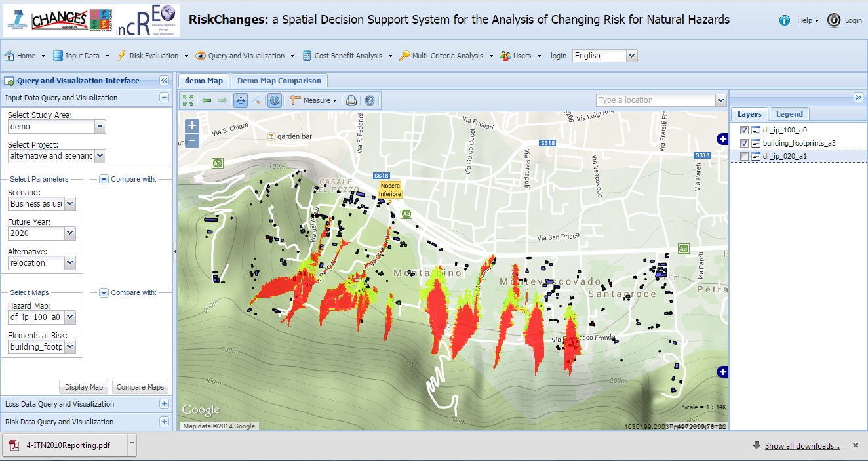Go to next map view arrow
The width and height of the screenshot is (868, 461).
pyautogui.click(x=222, y=100)
